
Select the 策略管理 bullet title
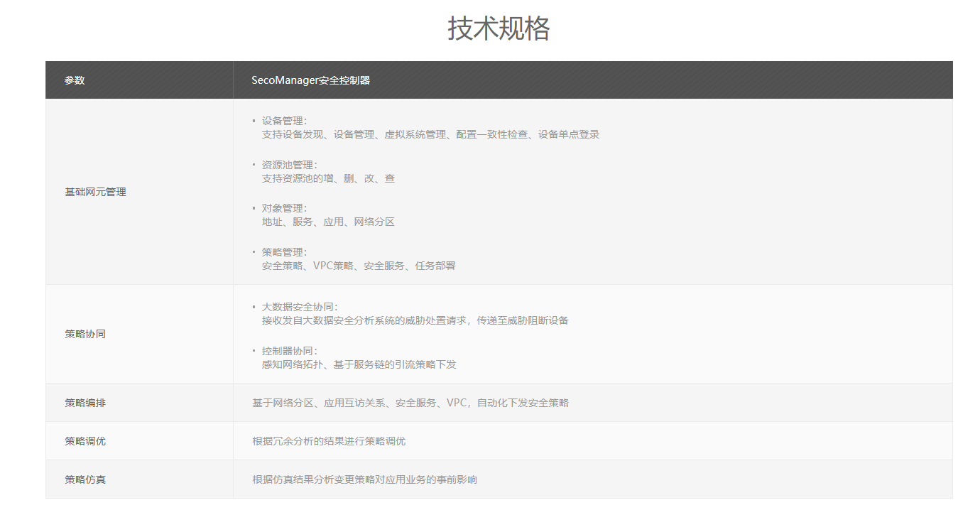(x=284, y=252)
